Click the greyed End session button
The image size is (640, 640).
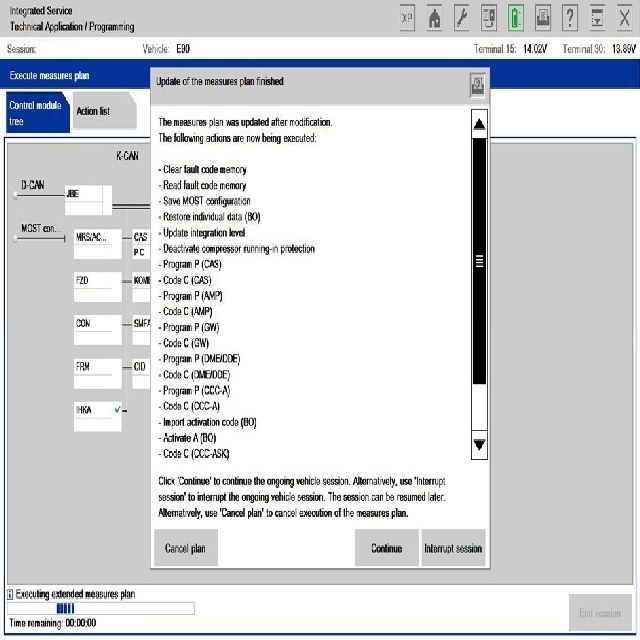point(600,613)
